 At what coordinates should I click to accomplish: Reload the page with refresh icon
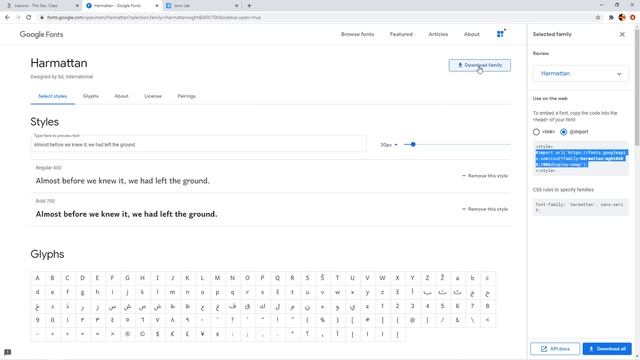(x=29, y=18)
